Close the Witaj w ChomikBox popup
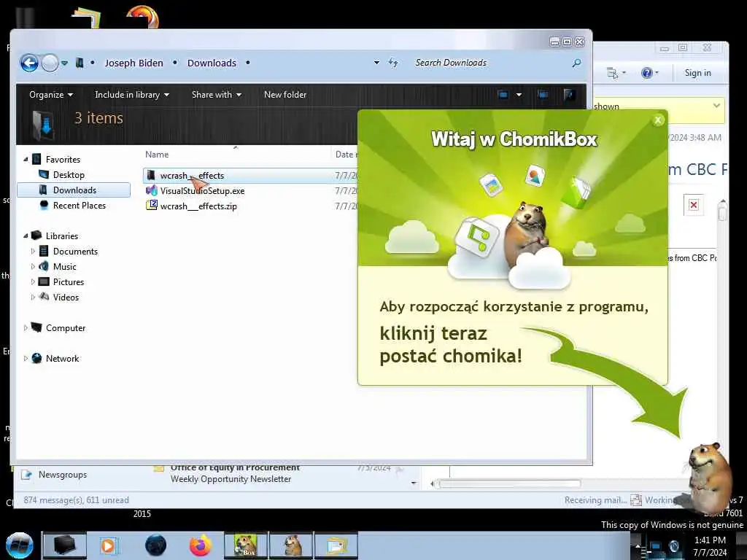The image size is (747, 560). (658, 120)
